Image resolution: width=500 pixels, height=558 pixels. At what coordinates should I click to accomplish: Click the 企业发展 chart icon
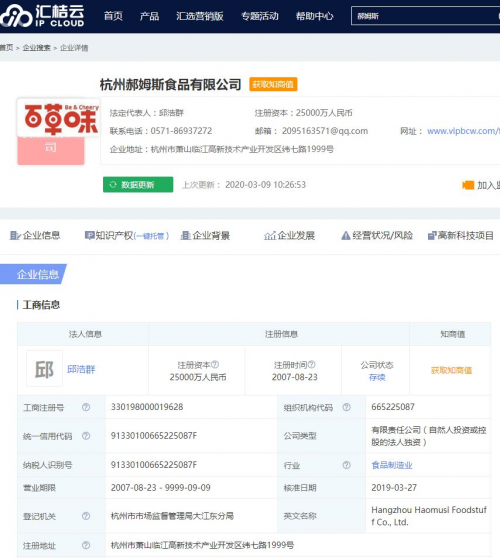270,236
